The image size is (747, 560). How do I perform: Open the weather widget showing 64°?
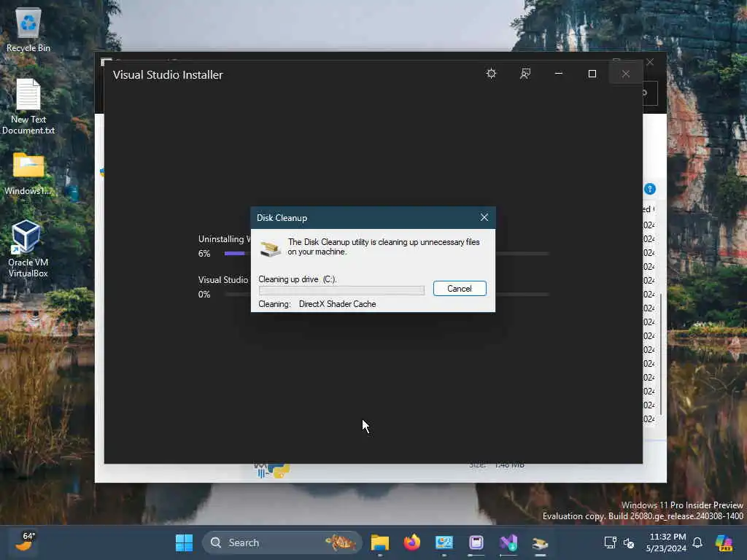click(26, 542)
